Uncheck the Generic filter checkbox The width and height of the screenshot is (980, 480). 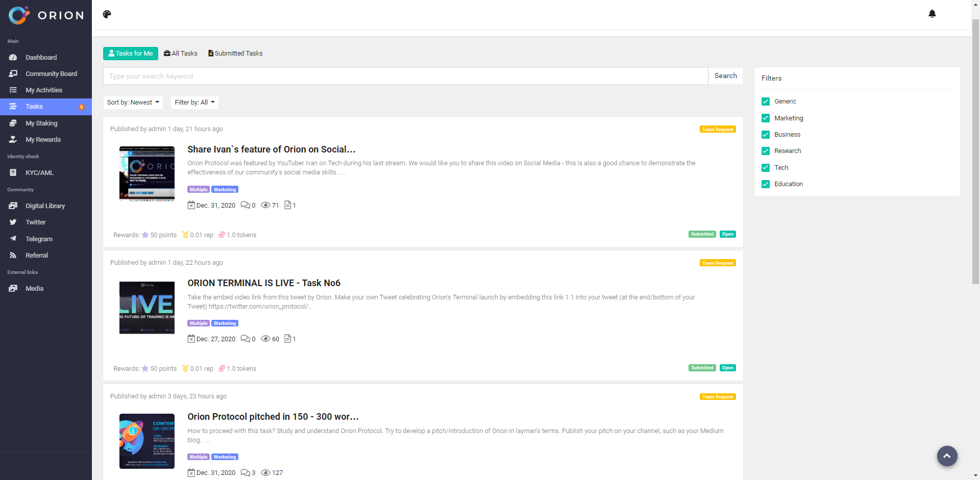coord(766,102)
